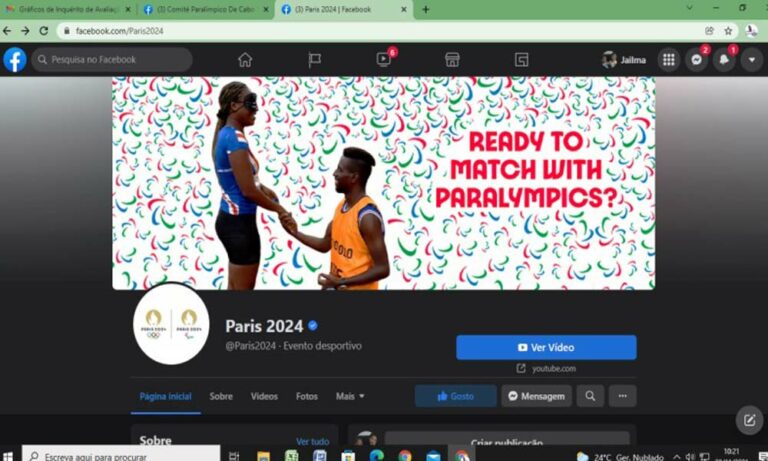Switch to the 'Sobre' tab
Screen dimensions: 768x461
tap(221, 396)
